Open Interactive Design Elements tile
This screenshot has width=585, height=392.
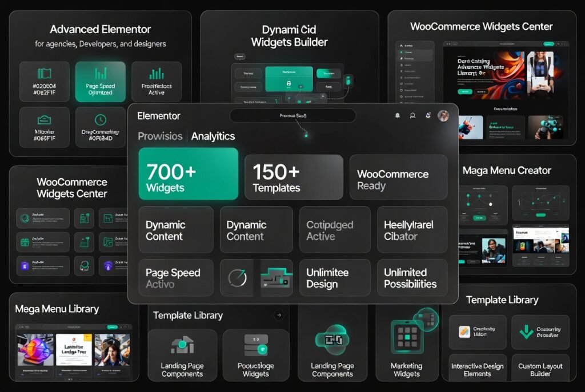(478, 368)
